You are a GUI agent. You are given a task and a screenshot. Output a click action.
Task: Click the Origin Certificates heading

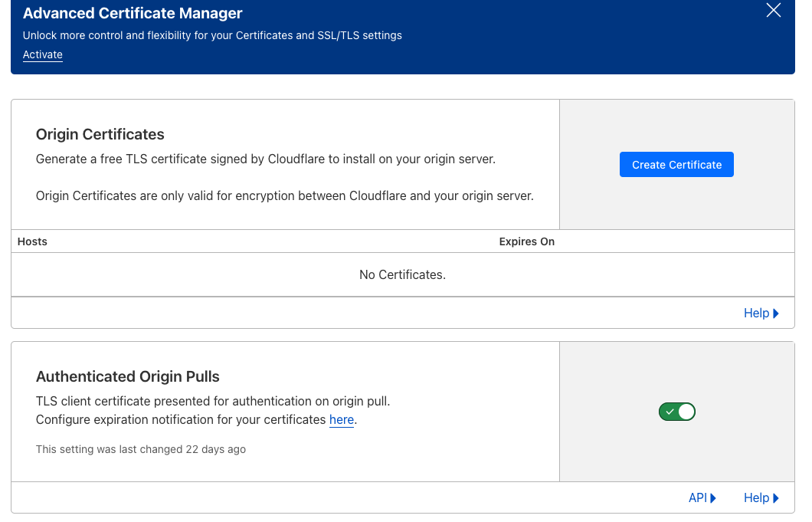[x=100, y=134]
